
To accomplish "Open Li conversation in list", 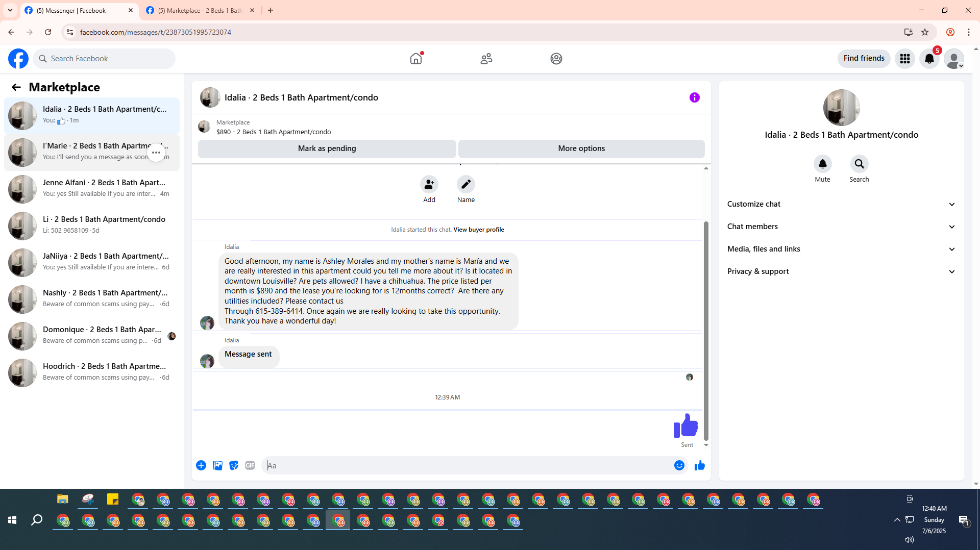I will 92,226.
